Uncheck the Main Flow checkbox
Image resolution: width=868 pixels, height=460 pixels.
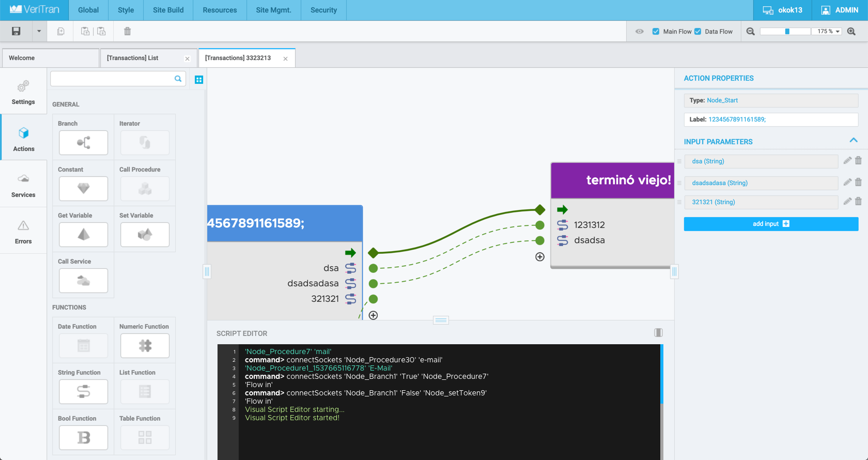coord(656,32)
